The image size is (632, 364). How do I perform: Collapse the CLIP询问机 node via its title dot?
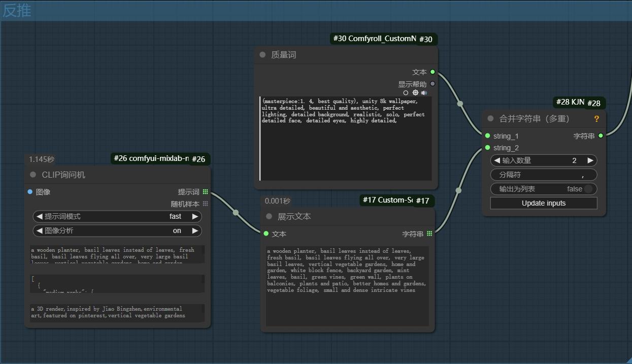[33, 175]
